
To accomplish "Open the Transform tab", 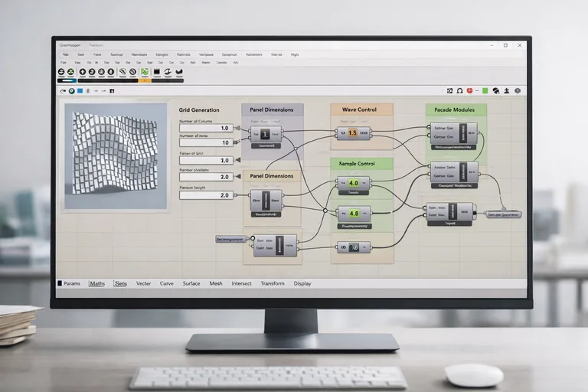I will point(272,283).
